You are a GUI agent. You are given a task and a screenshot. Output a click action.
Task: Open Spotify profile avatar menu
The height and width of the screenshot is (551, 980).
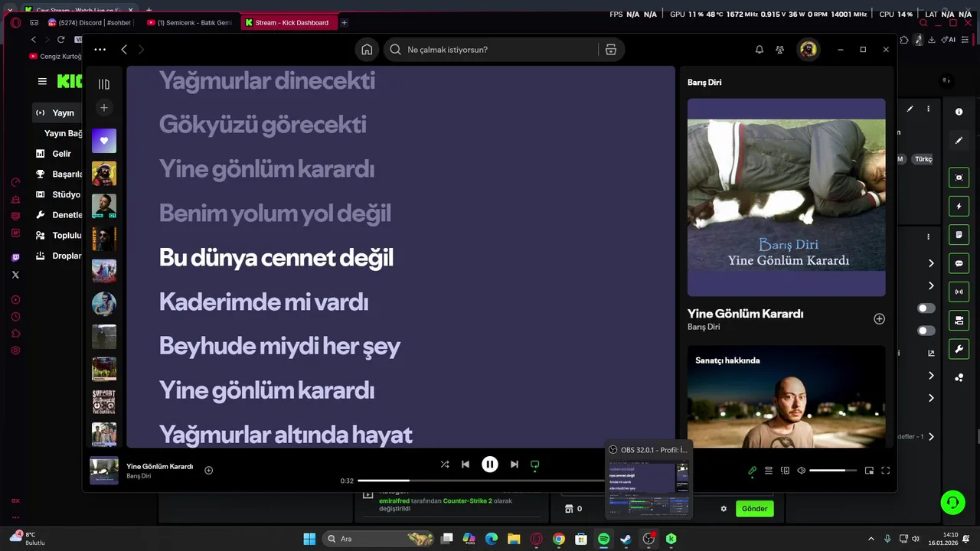point(808,50)
